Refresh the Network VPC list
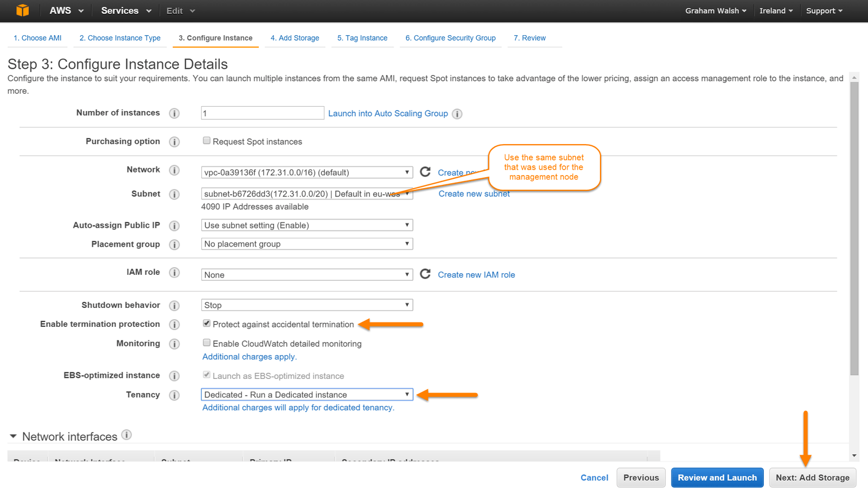This screenshot has width=868, height=496. click(x=425, y=172)
